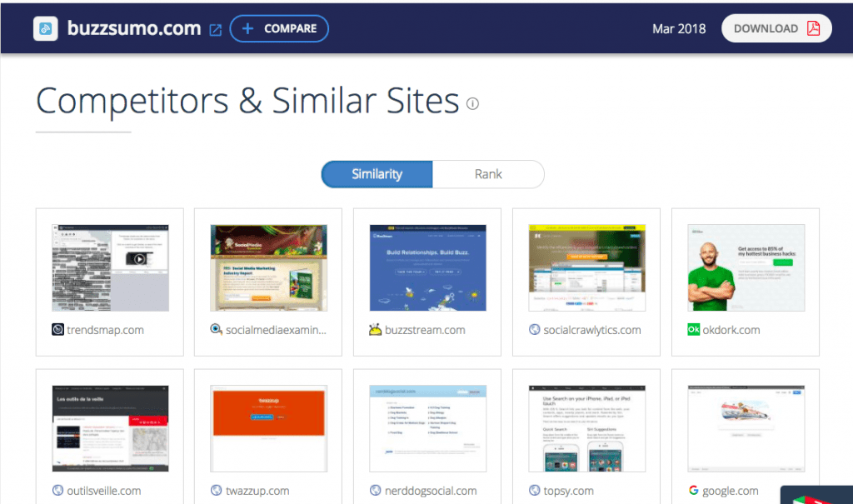
Task: Click the Google G favicon
Action: point(694,490)
